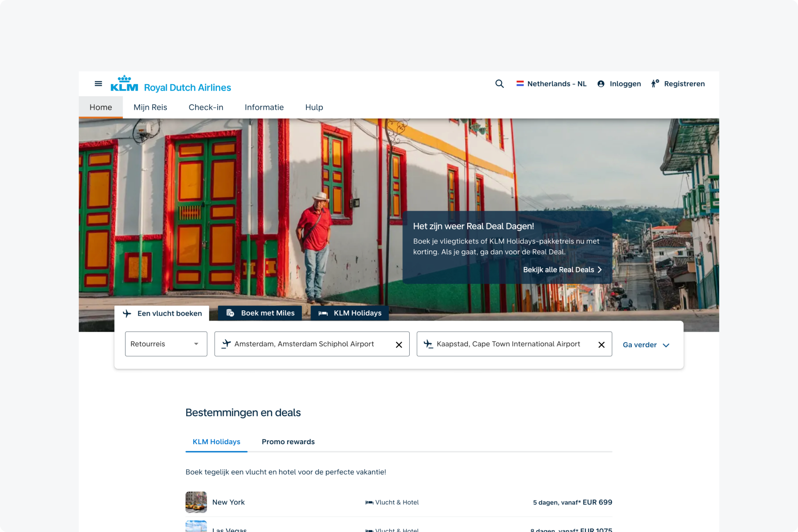
Task: Open the Mijn Reis tab
Action: pyautogui.click(x=150, y=107)
